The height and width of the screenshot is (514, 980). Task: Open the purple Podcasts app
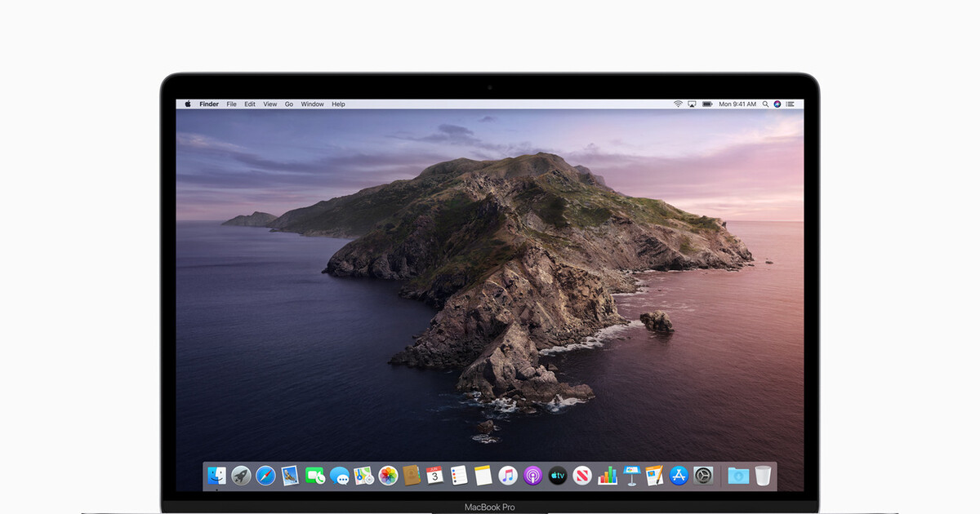click(x=532, y=476)
